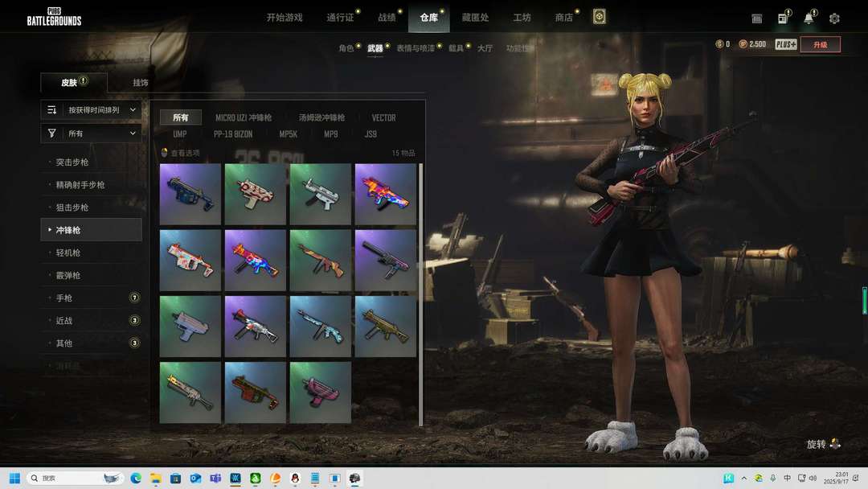
Task: Click the count badge on the 近战 row
Action: point(134,321)
